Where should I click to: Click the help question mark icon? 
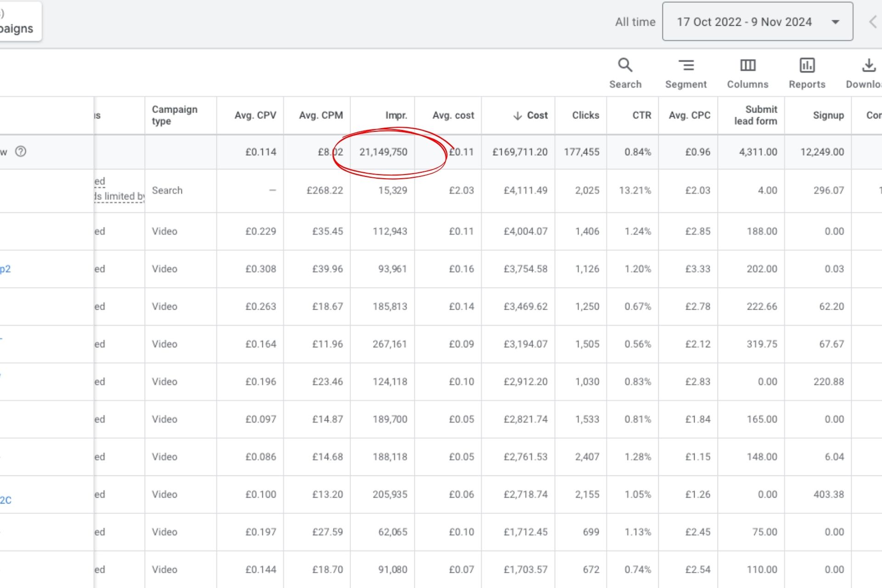tap(21, 151)
